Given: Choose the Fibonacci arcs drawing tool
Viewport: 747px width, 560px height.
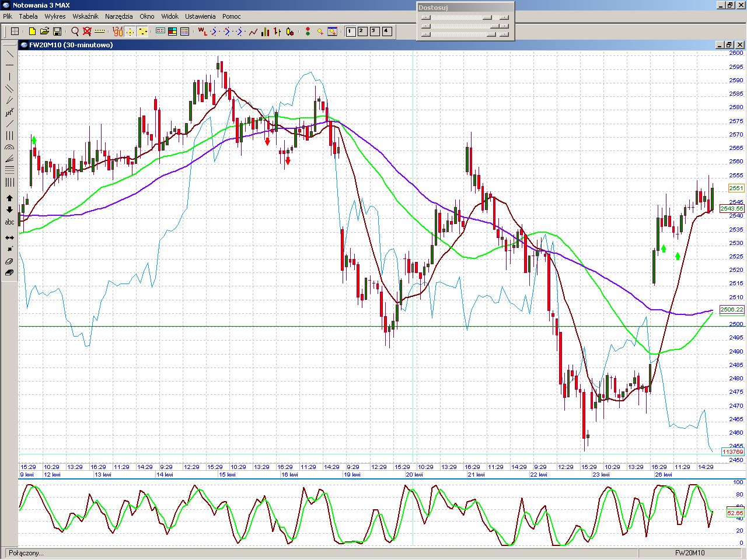Looking at the screenshot, I should [9, 148].
